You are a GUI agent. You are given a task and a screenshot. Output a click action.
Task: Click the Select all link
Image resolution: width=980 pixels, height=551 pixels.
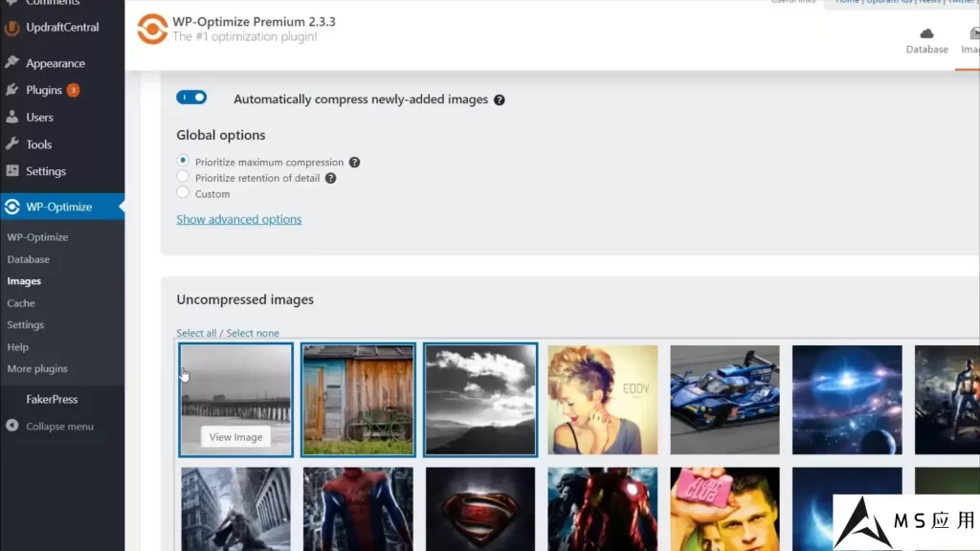(x=196, y=333)
